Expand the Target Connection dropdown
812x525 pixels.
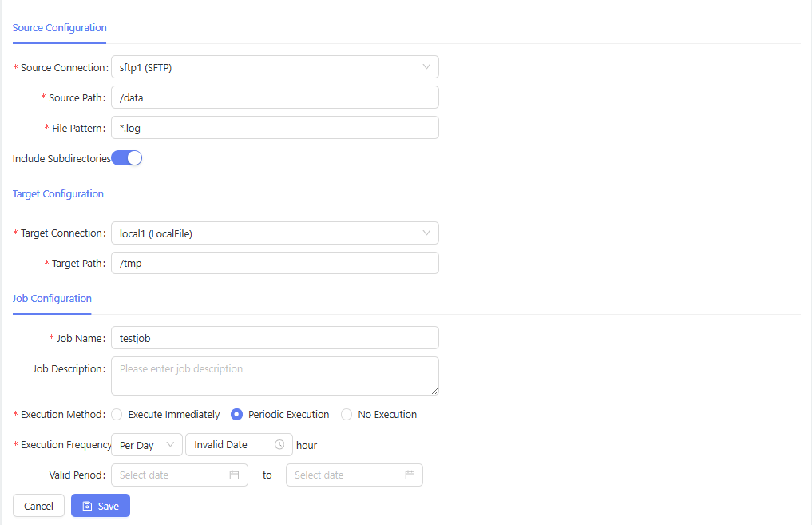pyautogui.click(x=275, y=233)
